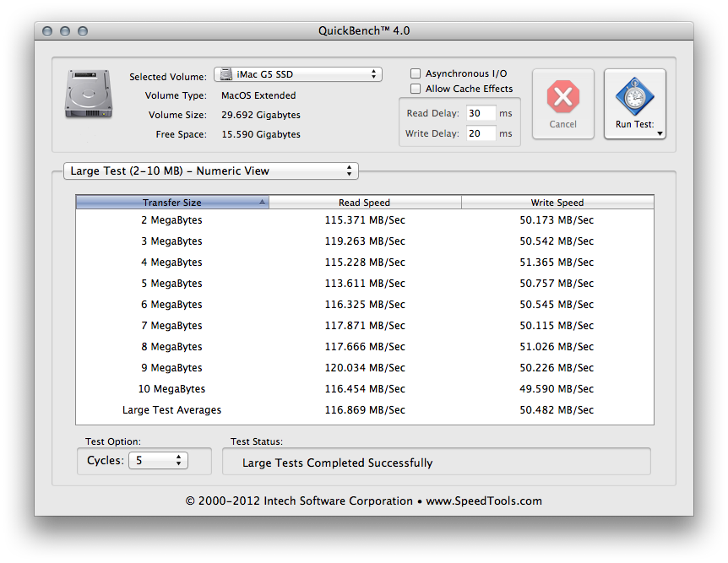Open the Selected Volume dropdown
728x563 pixels.
[297, 74]
